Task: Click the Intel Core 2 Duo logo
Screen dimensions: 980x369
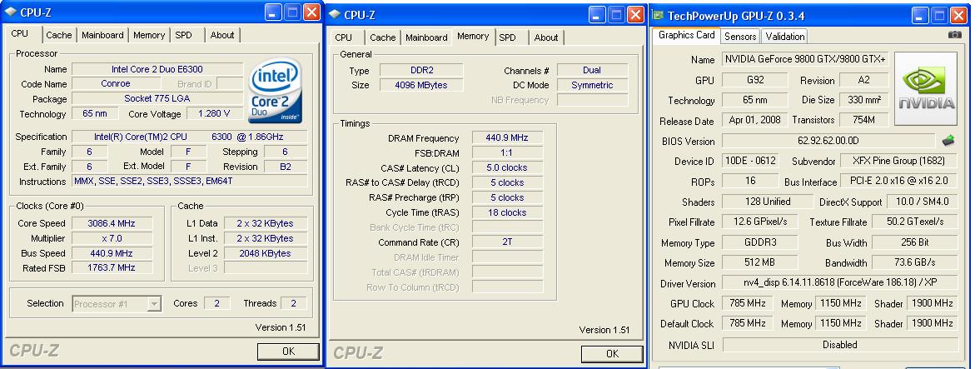Action: [x=276, y=92]
